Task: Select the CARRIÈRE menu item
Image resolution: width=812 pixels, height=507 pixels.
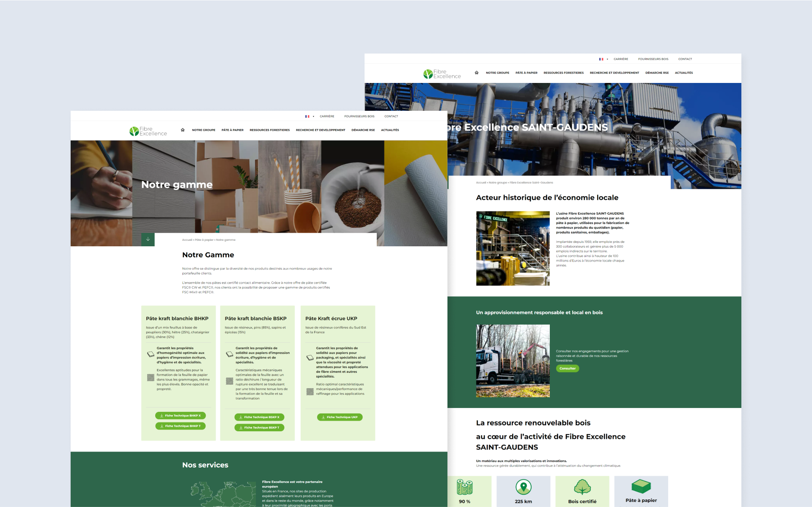Action: [327, 116]
